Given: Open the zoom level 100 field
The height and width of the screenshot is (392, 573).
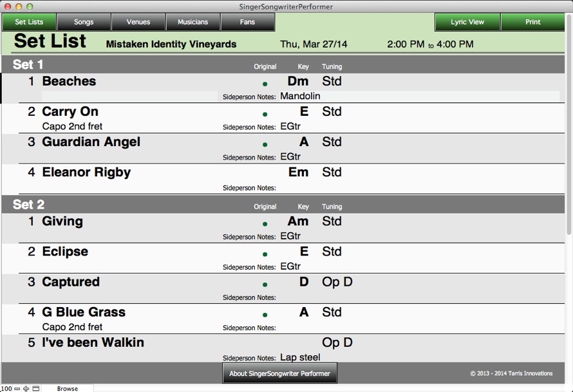Looking at the screenshot, I should pyautogui.click(x=6, y=389).
